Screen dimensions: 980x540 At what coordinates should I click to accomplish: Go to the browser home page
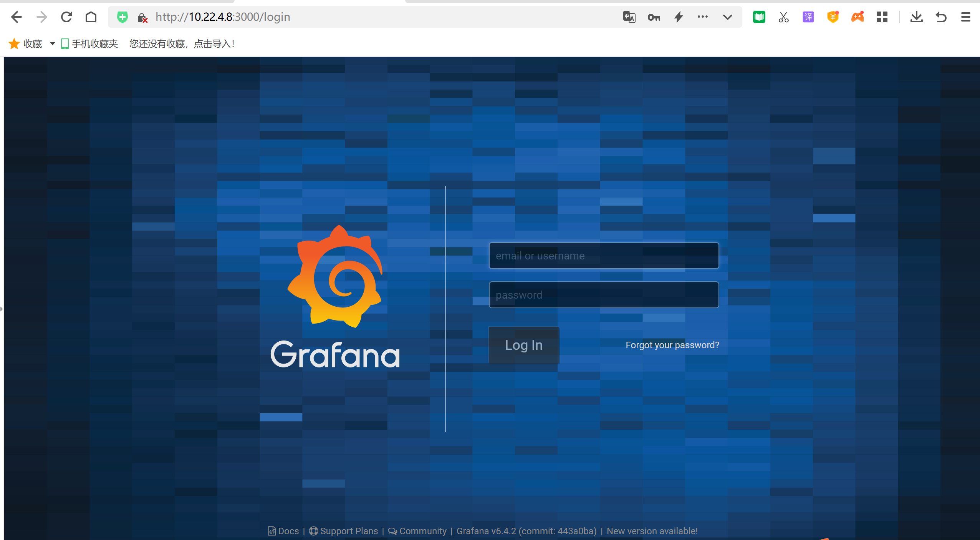click(x=91, y=17)
